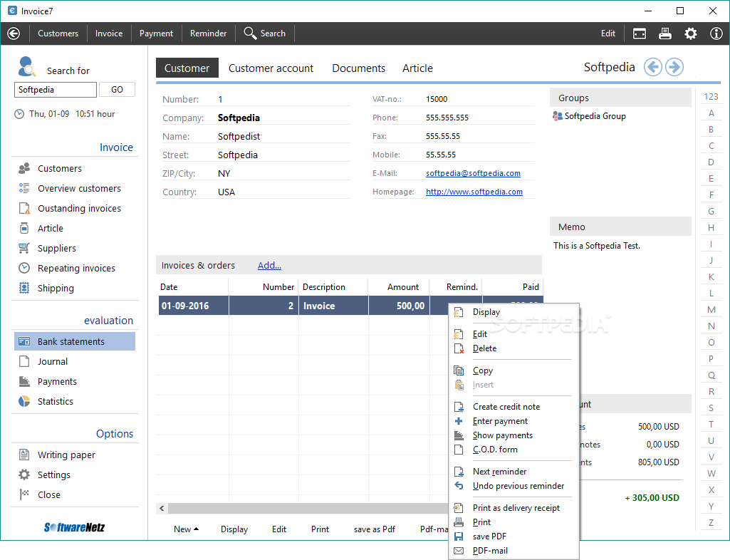Click save as Pdf in the bottom bar
Screen dimensions: 730x560
[375, 529]
